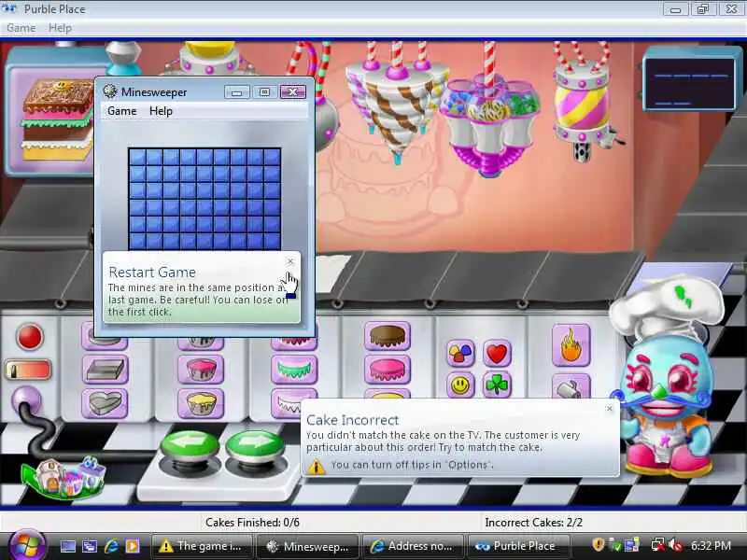Image resolution: width=747 pixels, height=560 pixels.
Task: Click the Purble Place home village icon
Action: pos(64,477)
